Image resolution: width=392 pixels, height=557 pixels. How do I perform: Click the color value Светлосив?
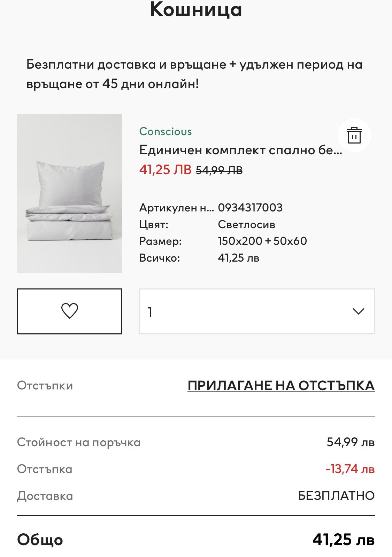click(247, 224)
